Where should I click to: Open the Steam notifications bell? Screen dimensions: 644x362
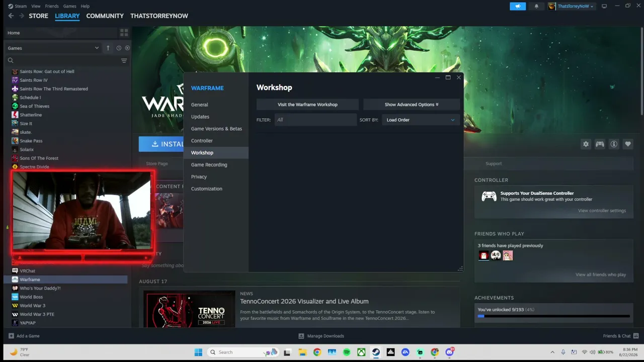point(536,6)
